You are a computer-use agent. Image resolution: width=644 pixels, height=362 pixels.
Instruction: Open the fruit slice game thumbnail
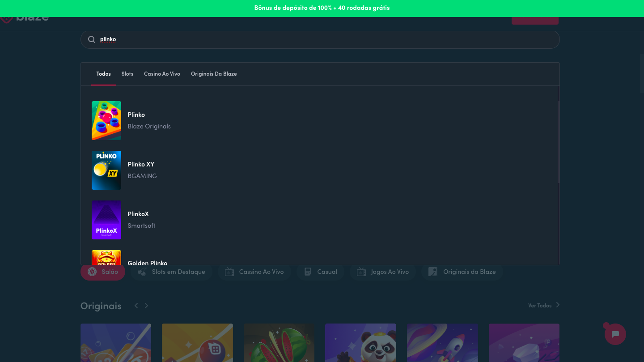[279, 343]
